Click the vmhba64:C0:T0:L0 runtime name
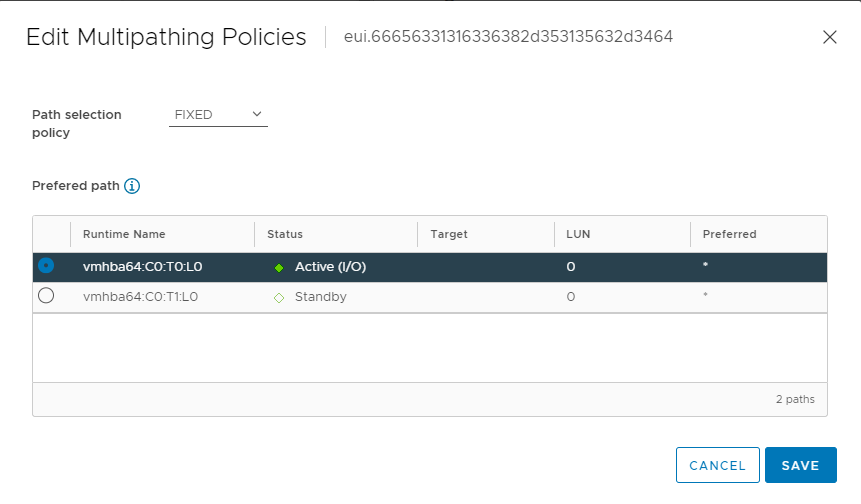 [142, 267]
